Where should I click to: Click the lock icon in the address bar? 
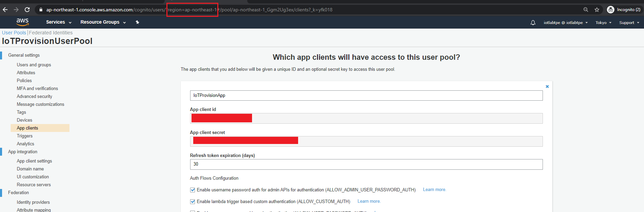pos(41,10)
